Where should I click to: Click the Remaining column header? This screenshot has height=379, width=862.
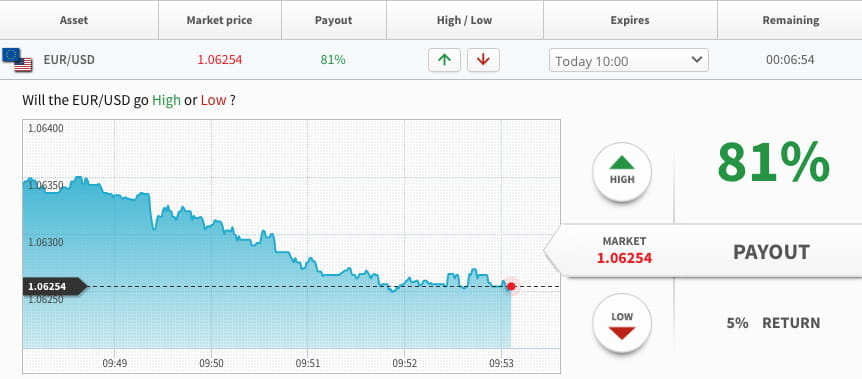pyautogui.click(x=791, y=20)
